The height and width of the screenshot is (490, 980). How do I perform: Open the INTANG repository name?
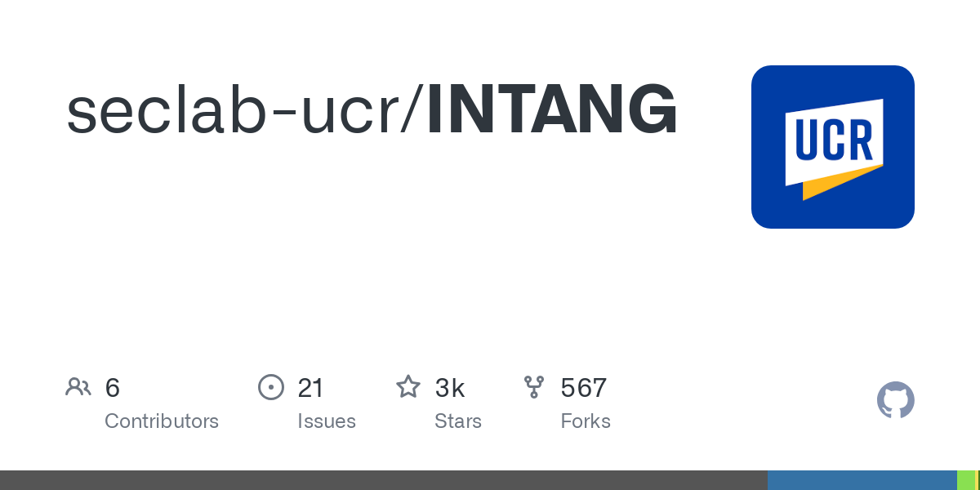552,110
